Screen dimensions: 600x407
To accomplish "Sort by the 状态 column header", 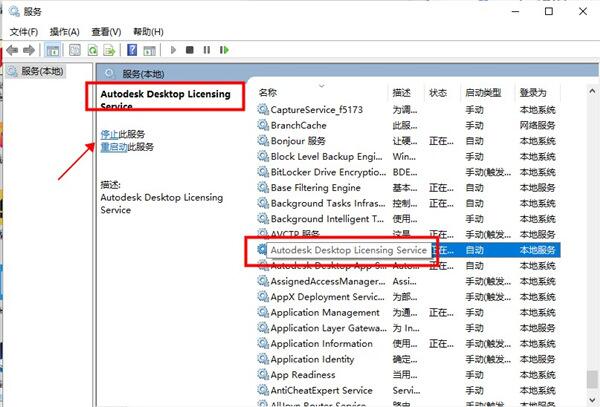I will click(438, 92).
